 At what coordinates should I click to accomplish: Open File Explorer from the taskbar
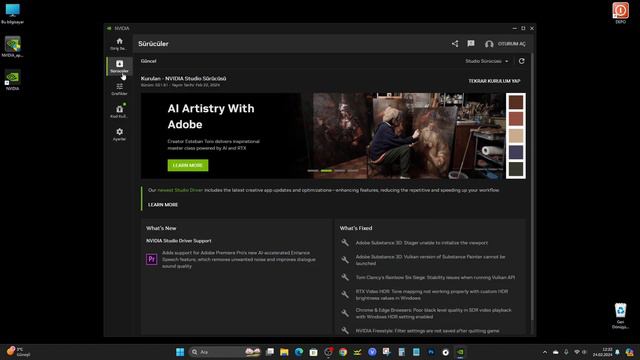(x=284, y=352)
